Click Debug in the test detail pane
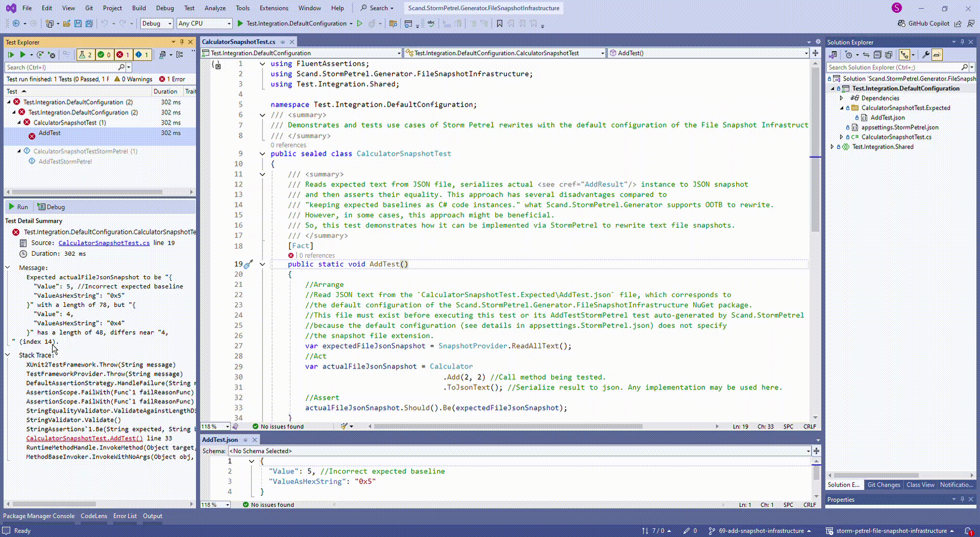Viewport: 980px width, 537px height. point(51,207)
